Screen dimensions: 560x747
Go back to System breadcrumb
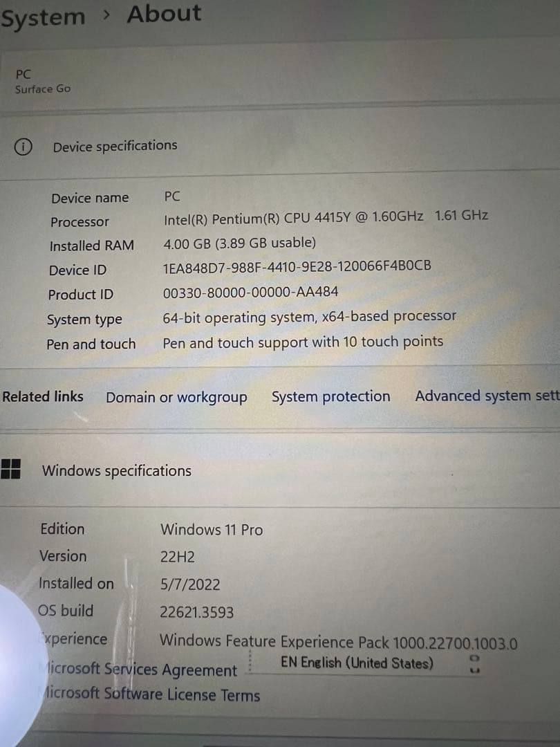pyautogui.click(x=43, y=18)
